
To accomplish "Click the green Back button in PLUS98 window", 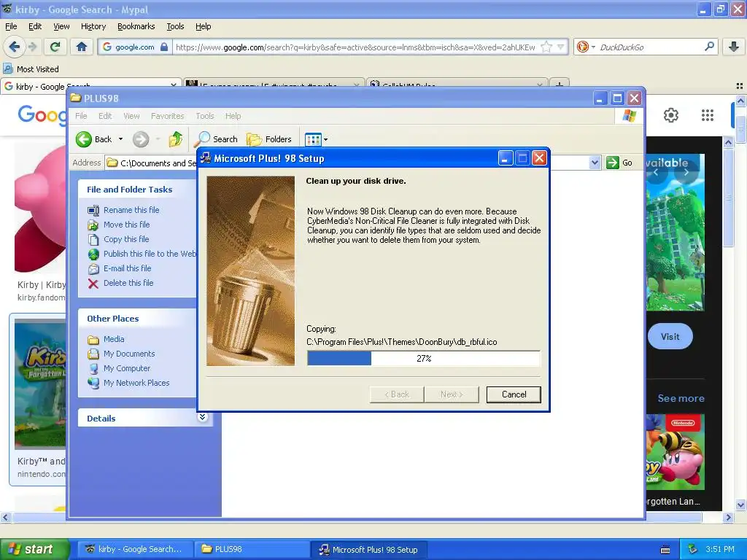I will 94,139.
